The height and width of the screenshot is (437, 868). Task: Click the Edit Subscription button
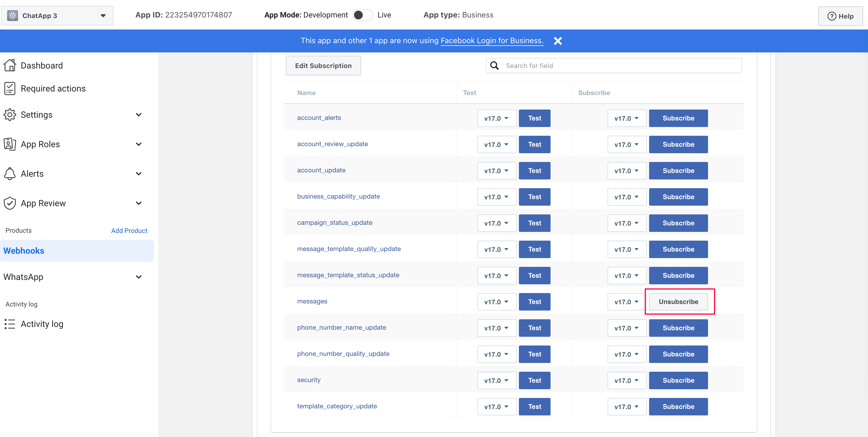323,66
